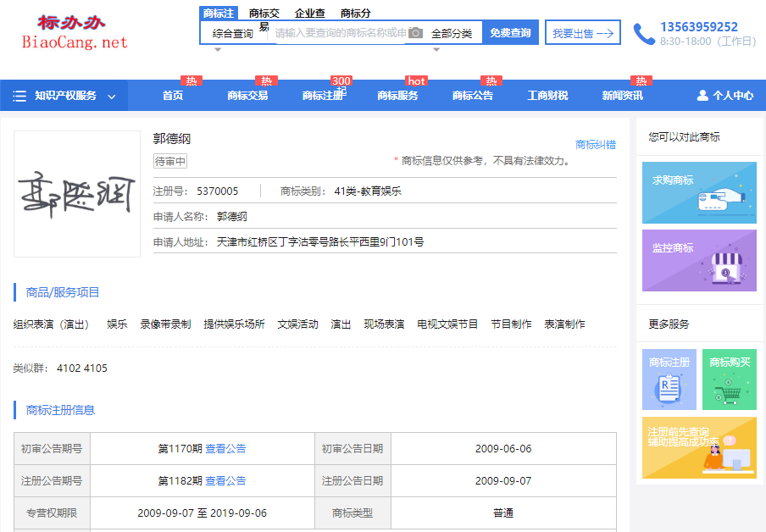Select the 企业查 search tab

click(x=310, y=14)
